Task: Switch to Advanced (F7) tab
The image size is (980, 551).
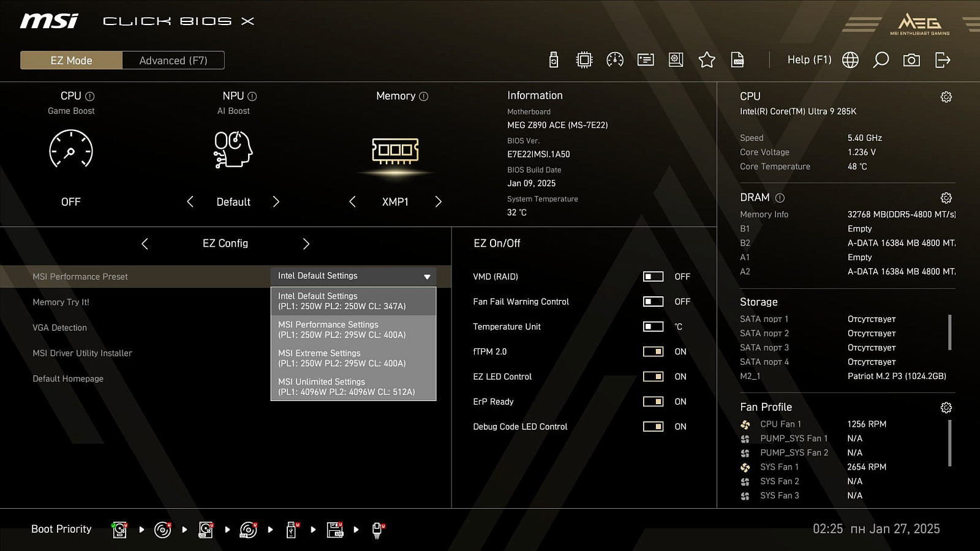Action: (x=173, y=60)
